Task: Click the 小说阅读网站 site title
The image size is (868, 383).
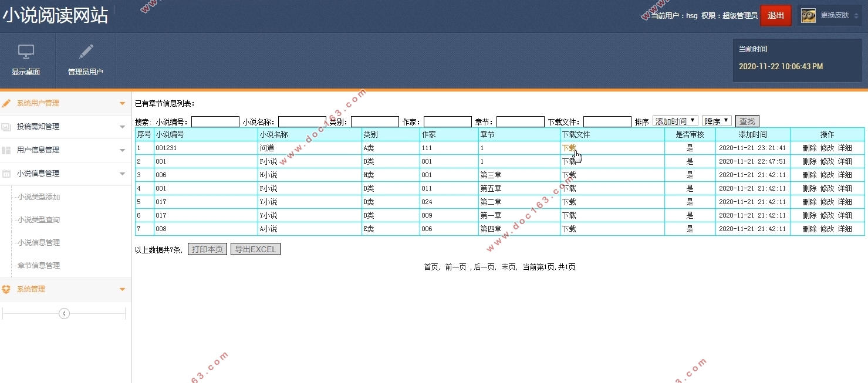Action: (x=55, y=16)
